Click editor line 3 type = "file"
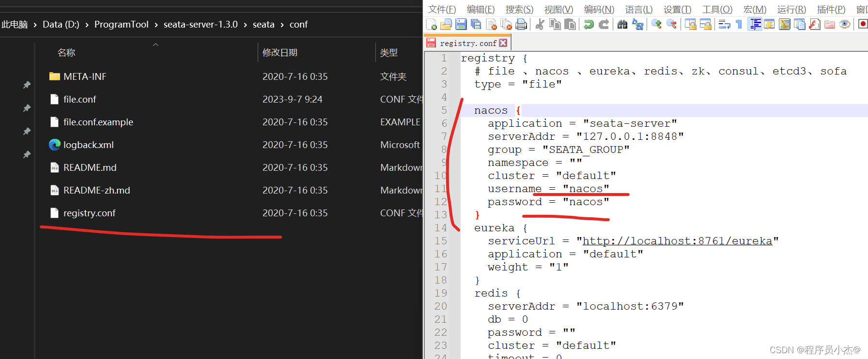The width and height of the screenshot is (868, 359). pos(518,84)
